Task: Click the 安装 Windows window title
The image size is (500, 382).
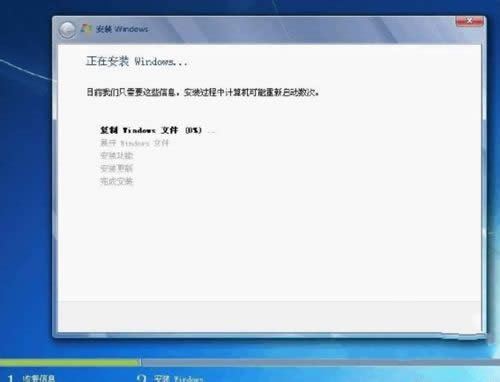Action: 122,29
